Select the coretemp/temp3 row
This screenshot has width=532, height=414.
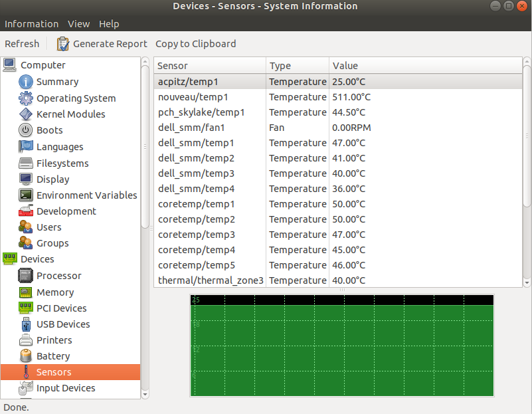point(338,235)
